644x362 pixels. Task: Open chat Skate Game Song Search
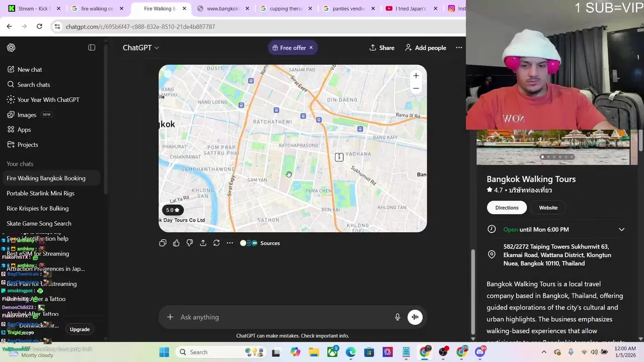[x=39, y=223]
